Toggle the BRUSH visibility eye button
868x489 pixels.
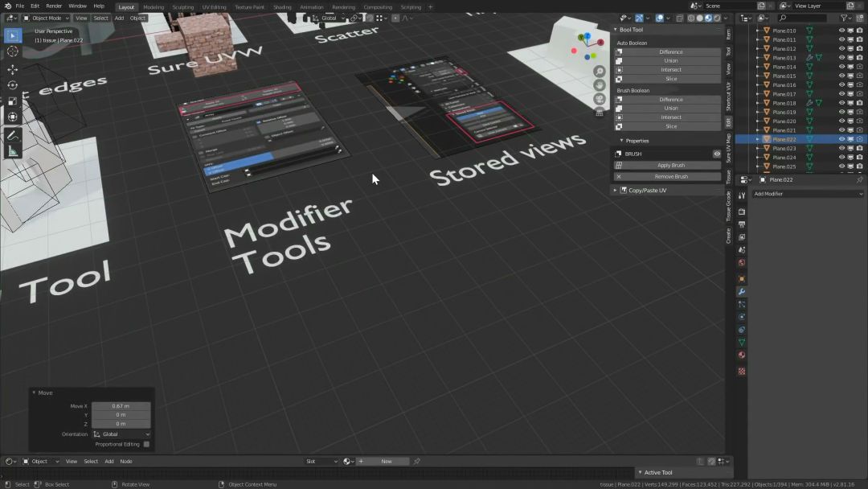[717, 154]
